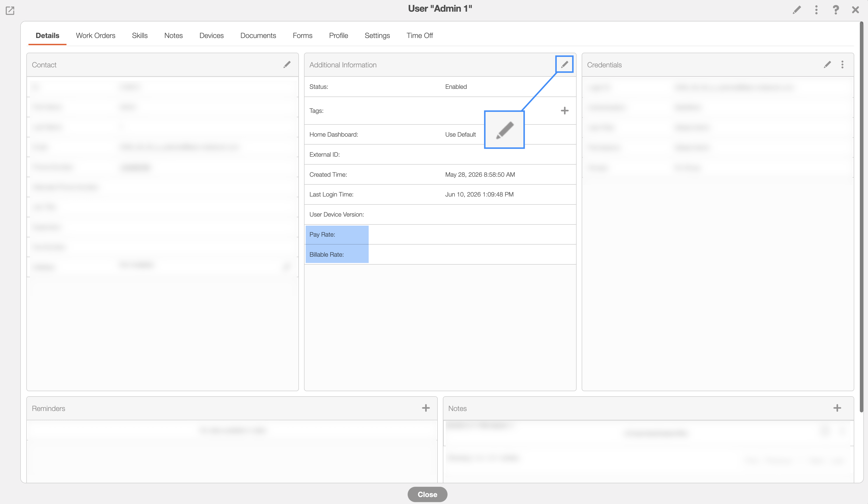
Task: Open the Work Orders tab
Action: (96, 35)
